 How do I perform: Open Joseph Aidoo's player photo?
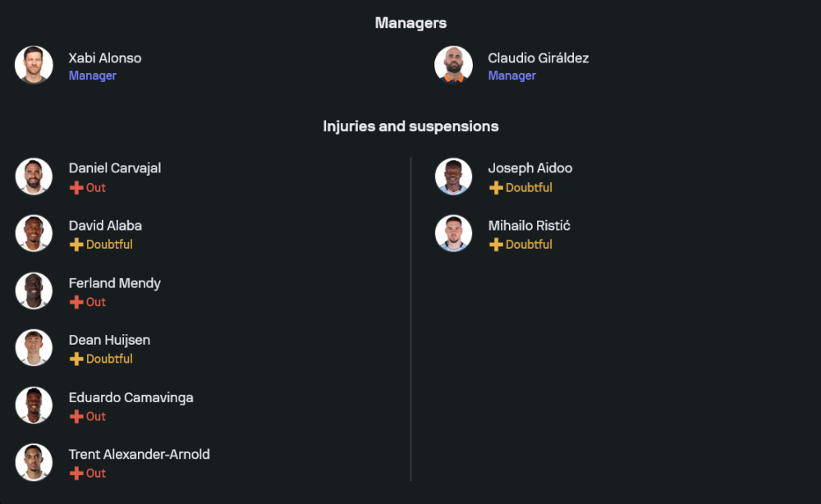(453, 176)
